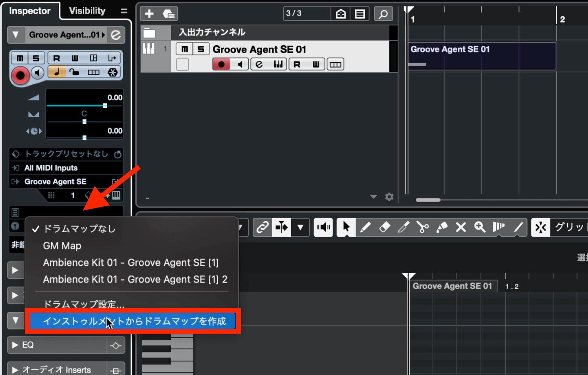The image size is (588, 375).
Task: Open the Find Tracks magnifier
Action: (383, 14)
